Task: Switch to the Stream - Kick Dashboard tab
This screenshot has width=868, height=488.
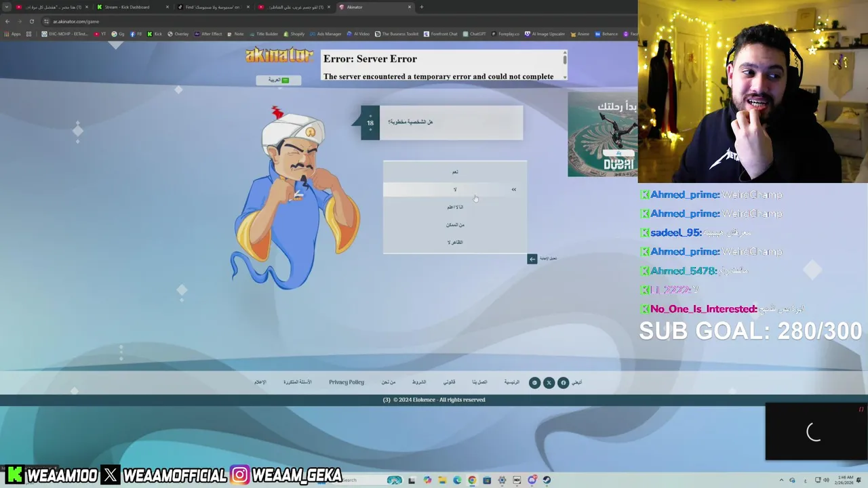Action: 132,7
